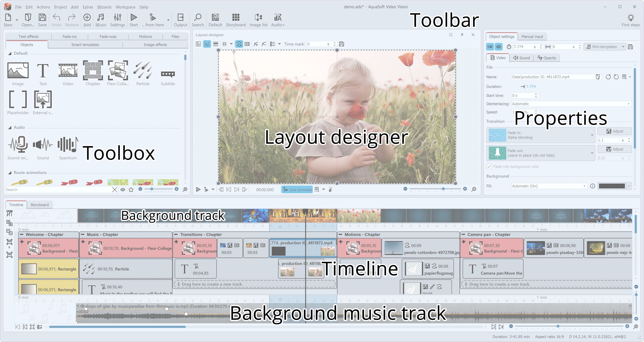Image resolution: width=644 pixels, height=342 pixels.
Task: Switch to Manual input tab
Action: 532,37
